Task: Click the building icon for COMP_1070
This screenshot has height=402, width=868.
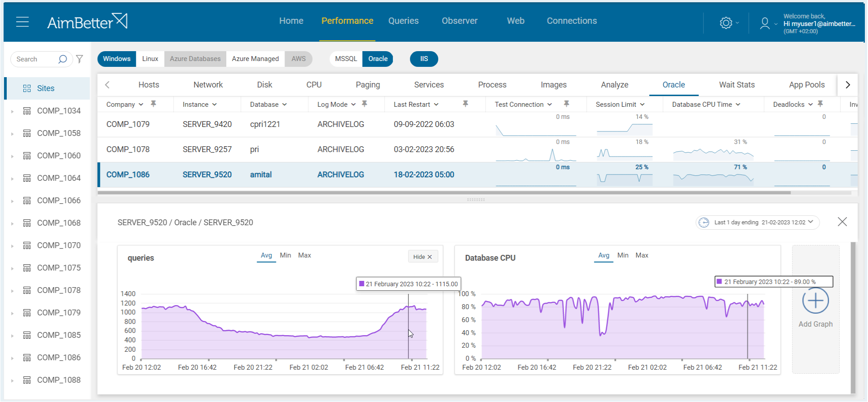Action: point(27,245)
